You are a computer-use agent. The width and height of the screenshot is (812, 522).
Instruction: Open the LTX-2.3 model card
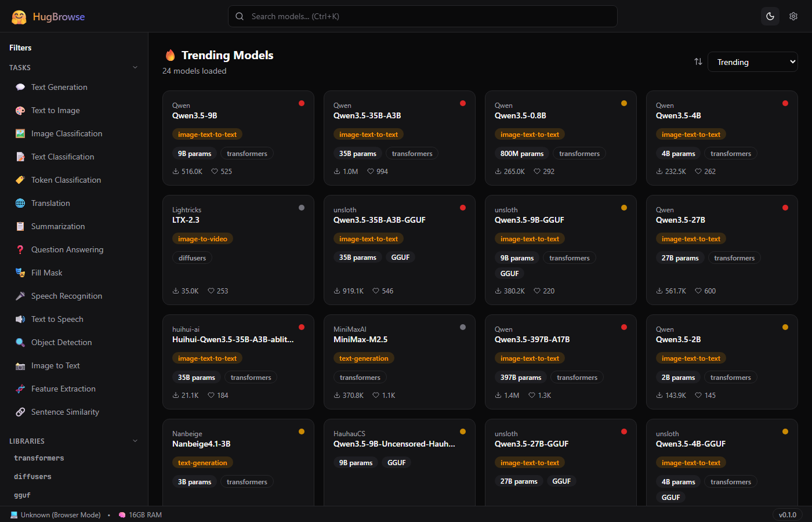[238, 249]
